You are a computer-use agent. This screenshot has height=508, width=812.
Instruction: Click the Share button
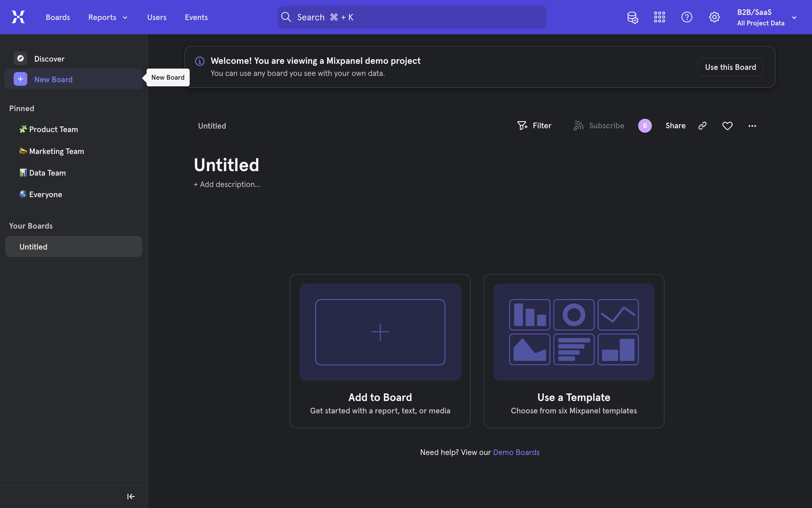[675, 126]
